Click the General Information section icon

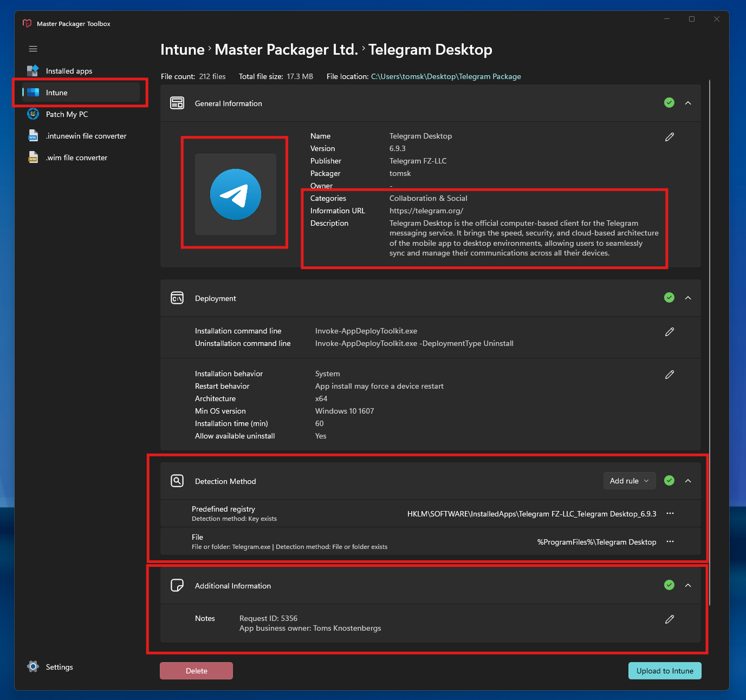coord(177,103)
